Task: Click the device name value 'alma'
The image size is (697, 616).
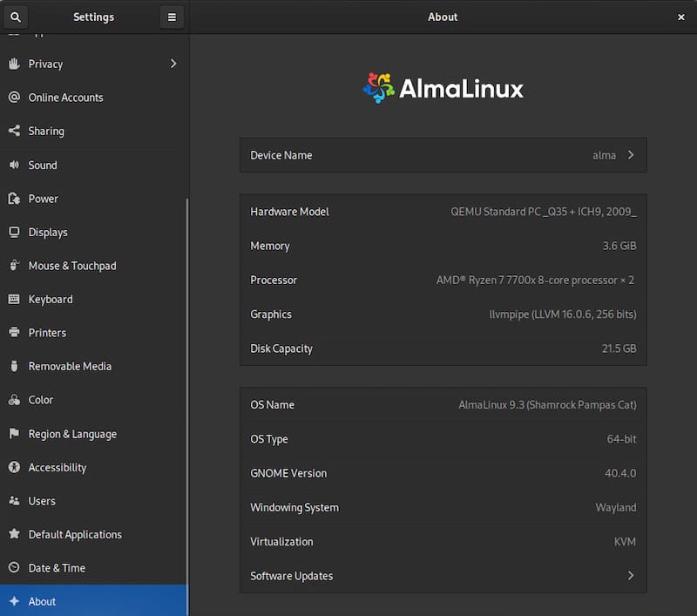Action: tap(604, 155)
